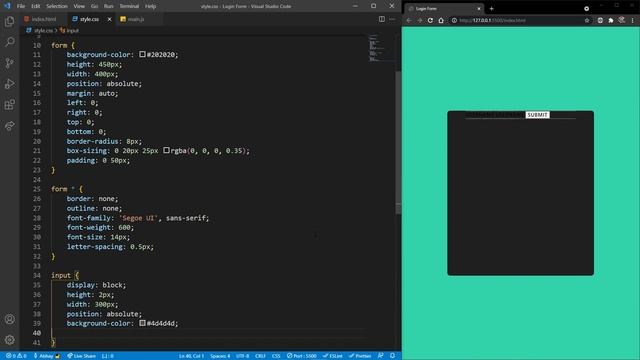The image size is (640, 360).
Task: Click the SUBMIT button in the login form
Action: (537, 115)
